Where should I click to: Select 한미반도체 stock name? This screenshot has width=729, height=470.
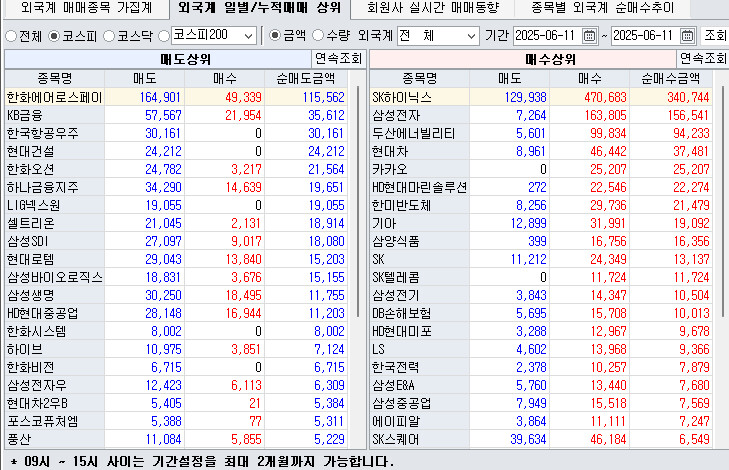(x=402, y=205)
